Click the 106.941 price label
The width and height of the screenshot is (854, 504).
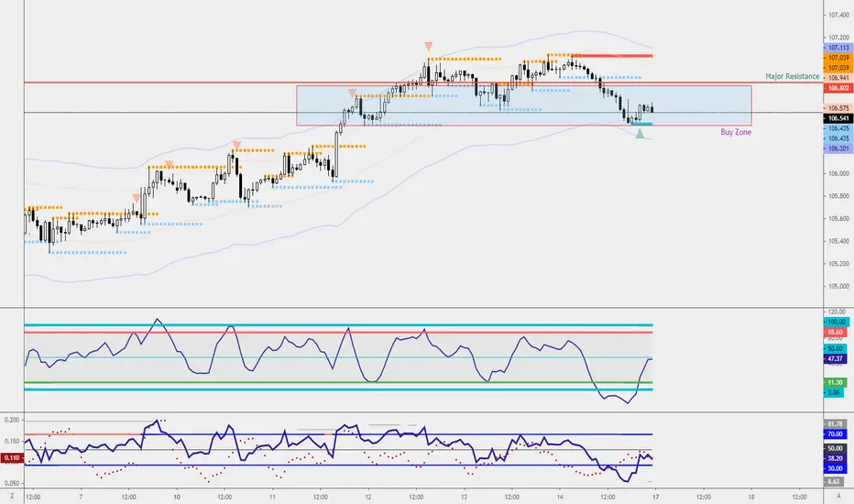click(838, 78)
